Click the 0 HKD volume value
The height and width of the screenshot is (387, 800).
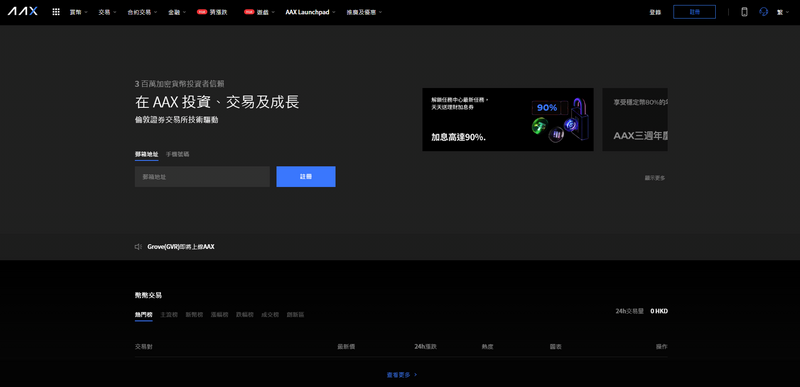[659, 311]
